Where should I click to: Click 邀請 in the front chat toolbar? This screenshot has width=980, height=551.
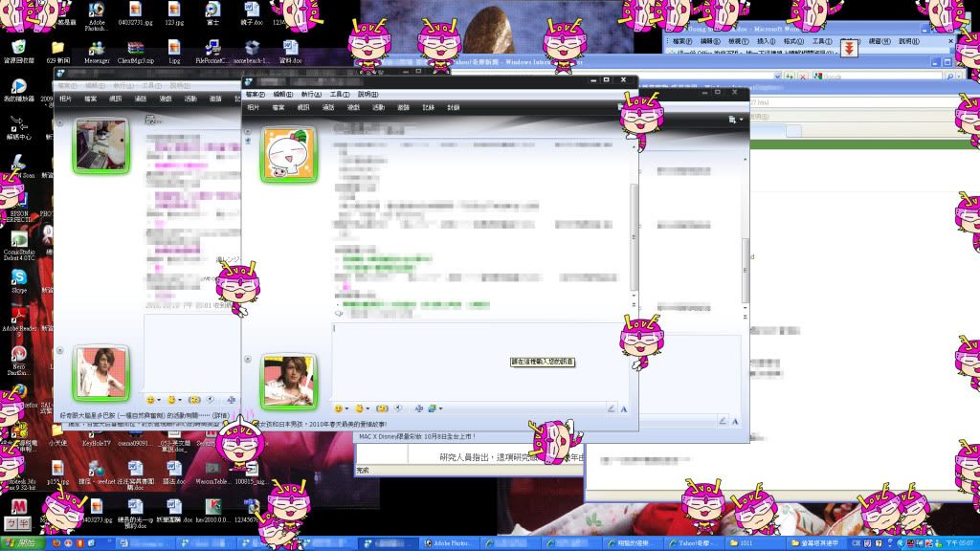403,107
